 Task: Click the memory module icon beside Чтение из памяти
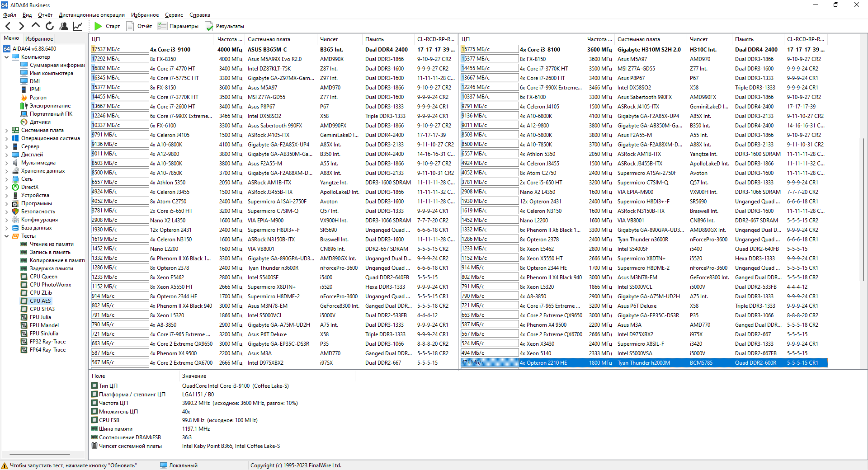[x=24, y=244]
